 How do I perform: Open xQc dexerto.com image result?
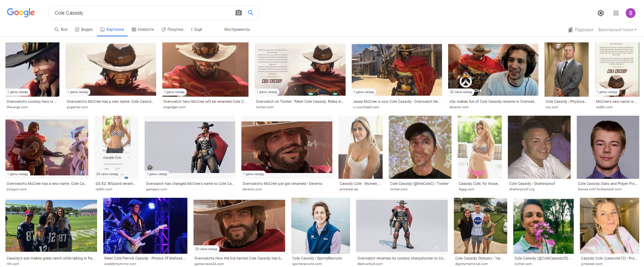(493, 70)
